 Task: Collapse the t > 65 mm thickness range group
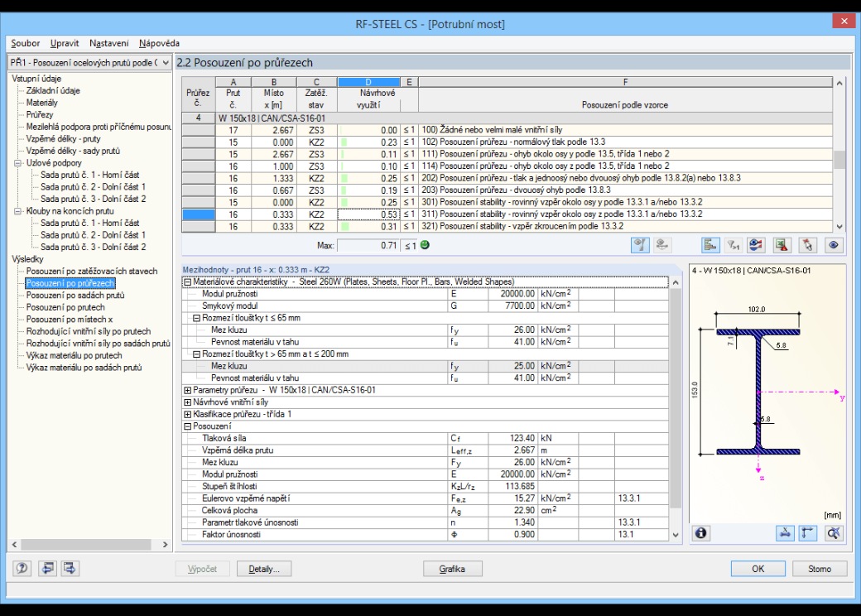[196, 354]
